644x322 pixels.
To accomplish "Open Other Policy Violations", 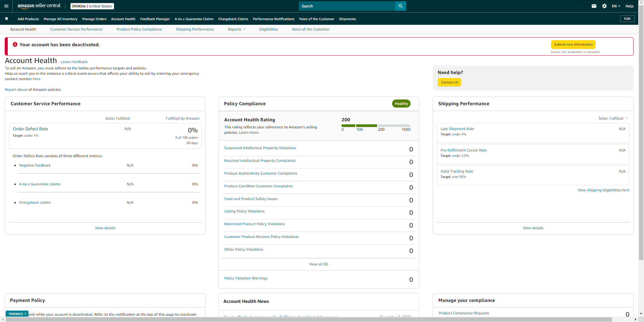I will pyautogui.click(x=244, y=249).
